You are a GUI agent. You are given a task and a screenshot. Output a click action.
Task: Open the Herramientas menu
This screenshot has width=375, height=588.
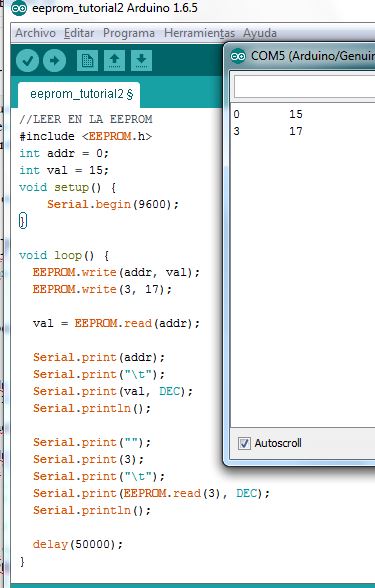(199, 33)
